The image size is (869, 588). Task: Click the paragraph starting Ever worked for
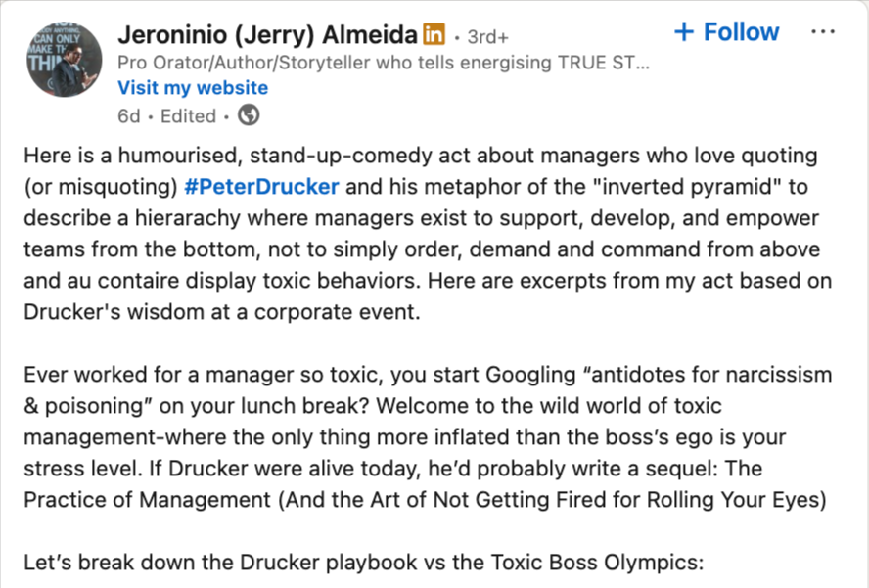pos(428,436)
